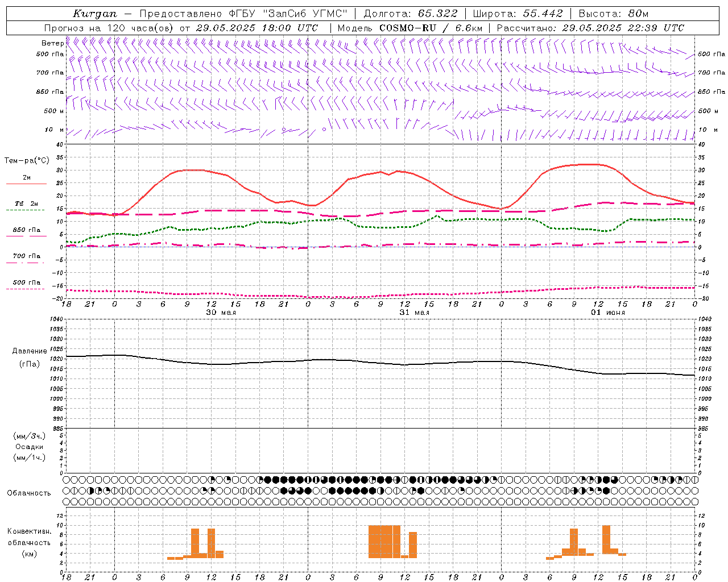Click the wide orange convective block on 31 мая
The width and height of the screenshot is (728, 582).
[x=384, y=542]
